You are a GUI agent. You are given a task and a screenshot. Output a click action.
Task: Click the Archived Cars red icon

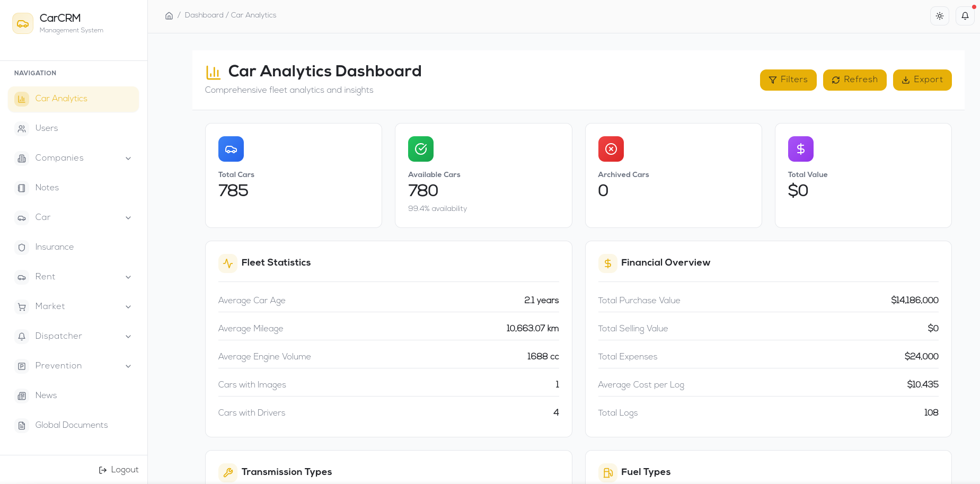(611, 149)
